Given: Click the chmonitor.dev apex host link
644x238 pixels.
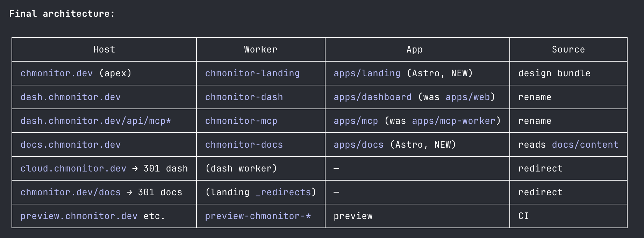Looking at the screenshot, I should pos(57,73).
